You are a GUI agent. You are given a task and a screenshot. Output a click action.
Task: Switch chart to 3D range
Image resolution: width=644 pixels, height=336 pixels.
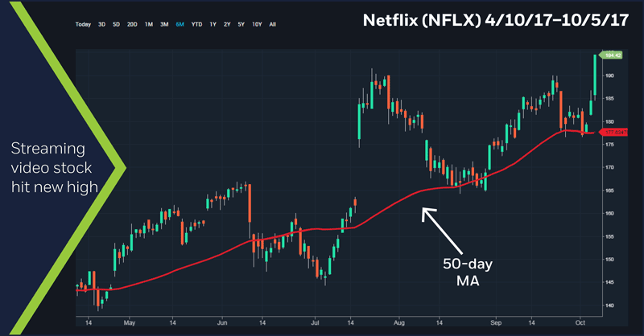pyautogui.click(x=101, y=25)
